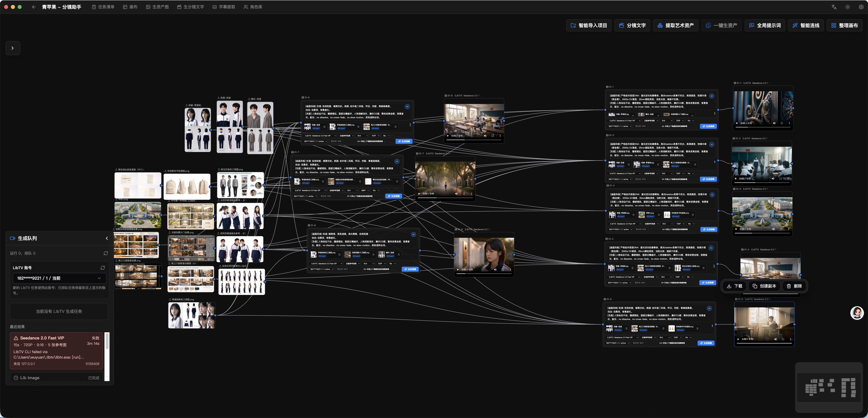Click 智能导入项目 button

coord(589,25)
